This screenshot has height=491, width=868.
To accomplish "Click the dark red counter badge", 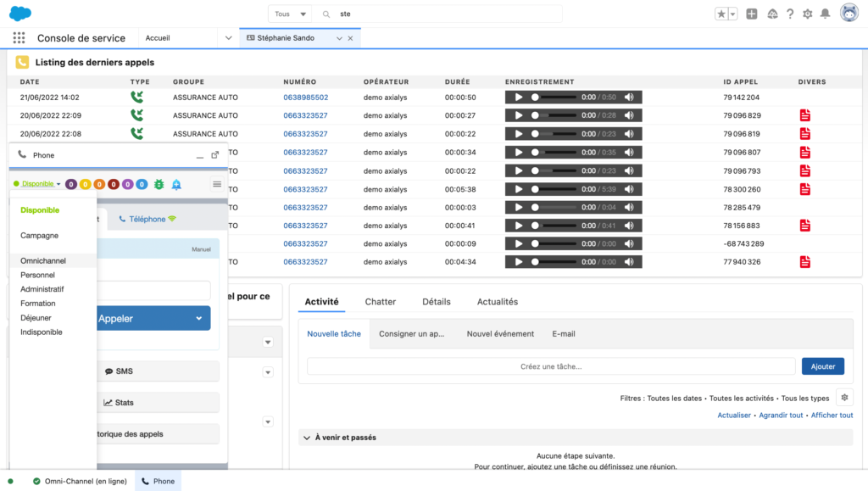I will click(x=114, y=184).
